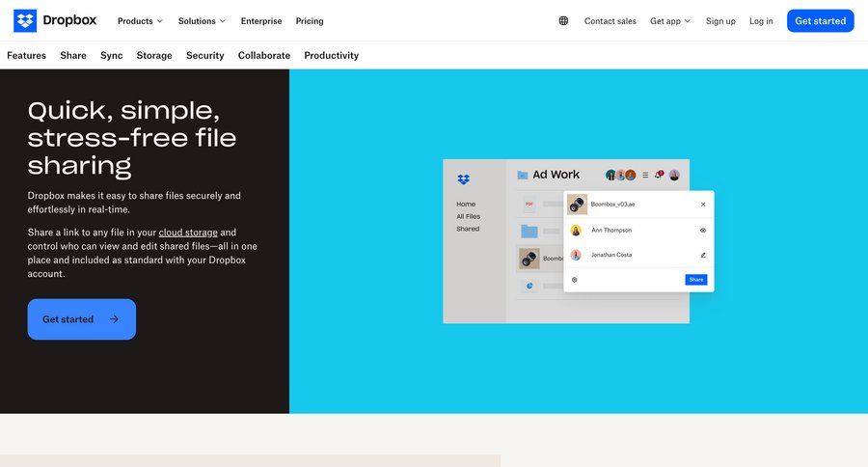The image size is (868, 467).
Task: Select the Sync sub-navigation tab
Action: tap(111, 55)
